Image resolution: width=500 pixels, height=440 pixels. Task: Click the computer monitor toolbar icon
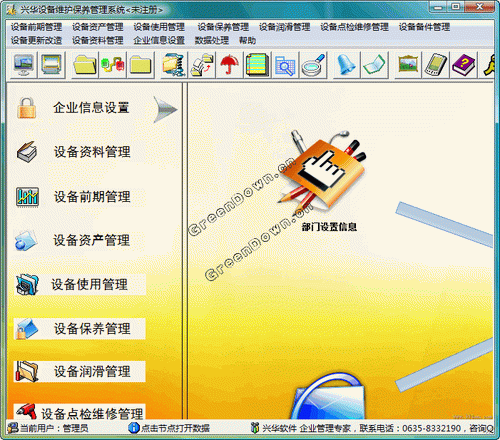click(x=23, y=65)
